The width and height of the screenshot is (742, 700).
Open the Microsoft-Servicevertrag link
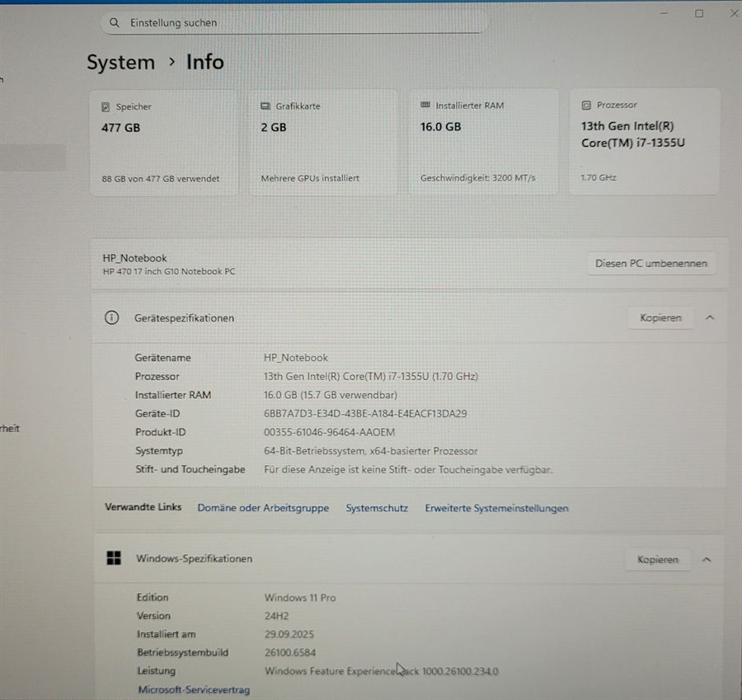[x=194, y=689]
